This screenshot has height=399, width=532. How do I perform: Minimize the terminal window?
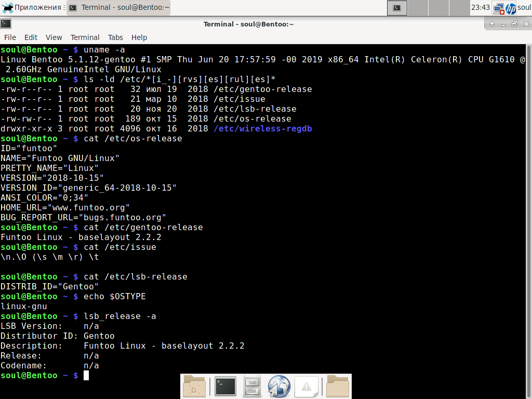[x=503, y=24]
